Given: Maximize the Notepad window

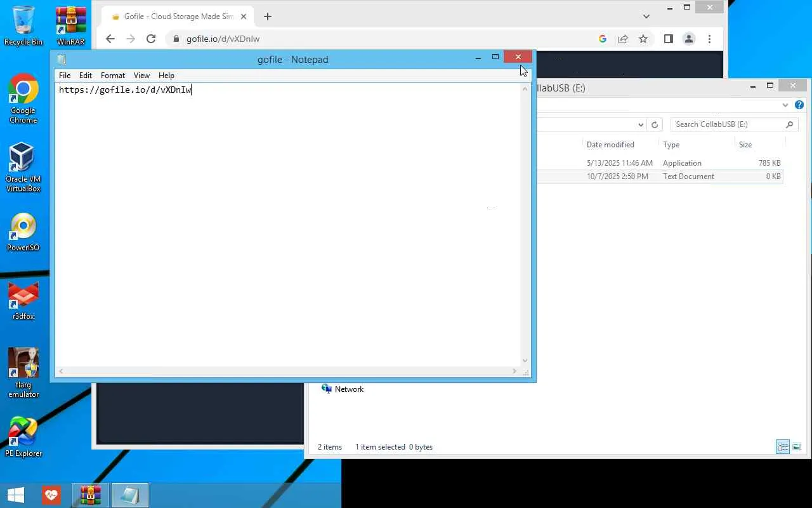Looking at the screenshot, I should click(x=495, y=58).
